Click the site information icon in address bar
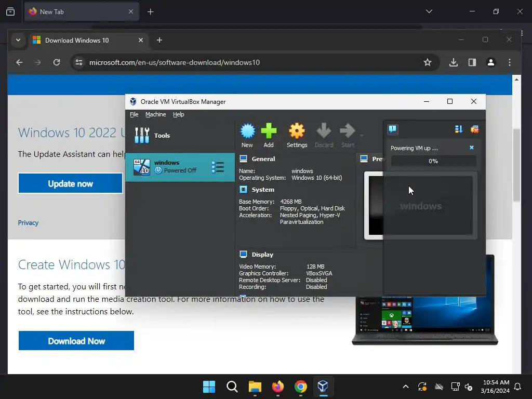The image size is (532, 399). pyautogui.click(x=79, y=62)
